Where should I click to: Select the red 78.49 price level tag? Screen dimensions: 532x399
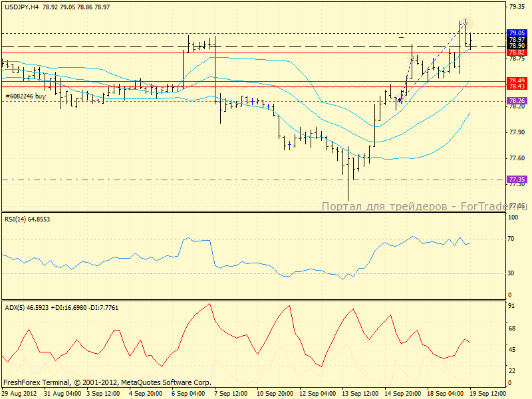(517, 80)
